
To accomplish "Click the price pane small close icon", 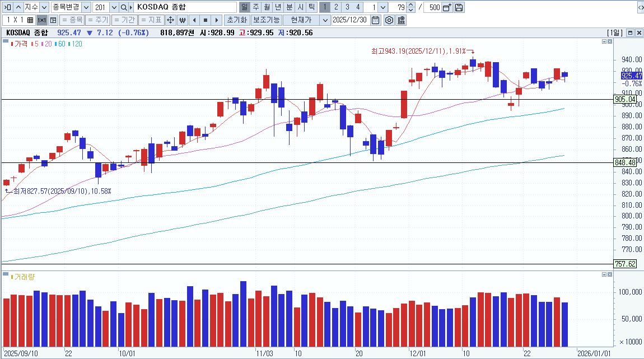I will (x=610, y=41).
